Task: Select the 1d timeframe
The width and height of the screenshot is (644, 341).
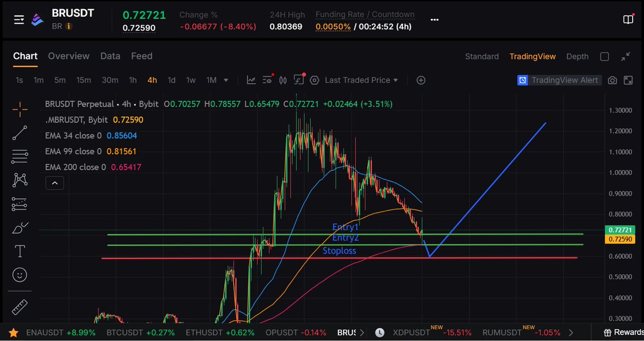Action: click(172, 80)
